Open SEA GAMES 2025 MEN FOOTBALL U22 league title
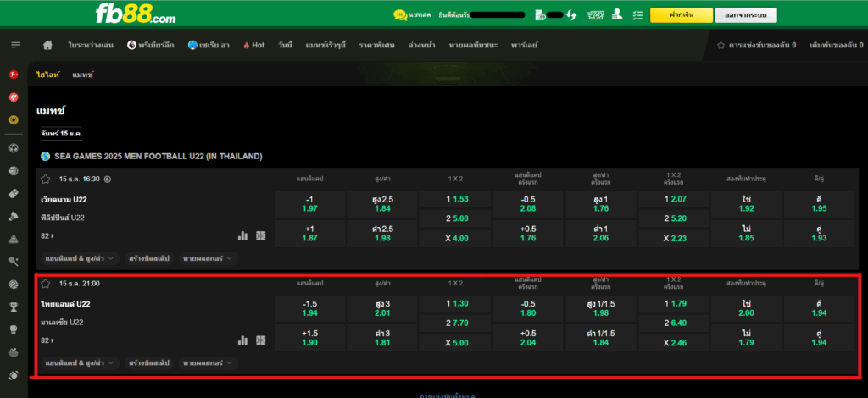This screenshot has height=398, width=868. pyautogui.click(x=159, y=157)
